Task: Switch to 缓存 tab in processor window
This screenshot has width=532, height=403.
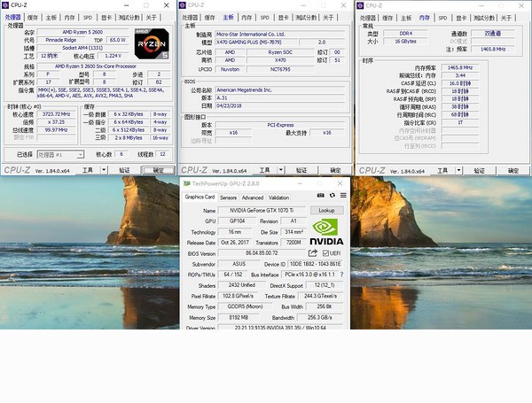Action: click(x=33, y=18)
